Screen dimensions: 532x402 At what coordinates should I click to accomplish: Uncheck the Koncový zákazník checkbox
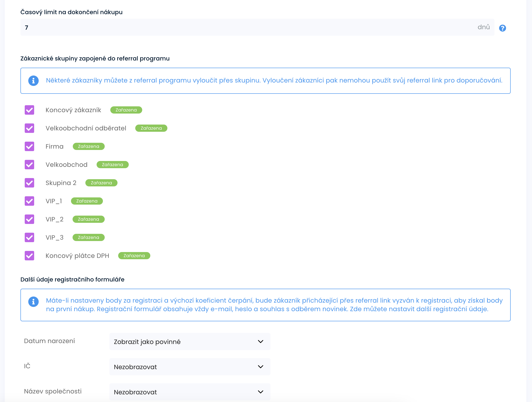tap(29, 110)
